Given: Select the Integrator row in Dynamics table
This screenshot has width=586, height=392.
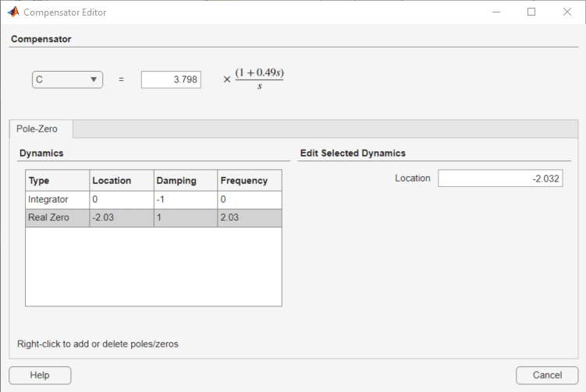Looking at the screenshot, I should coord(58,200).
